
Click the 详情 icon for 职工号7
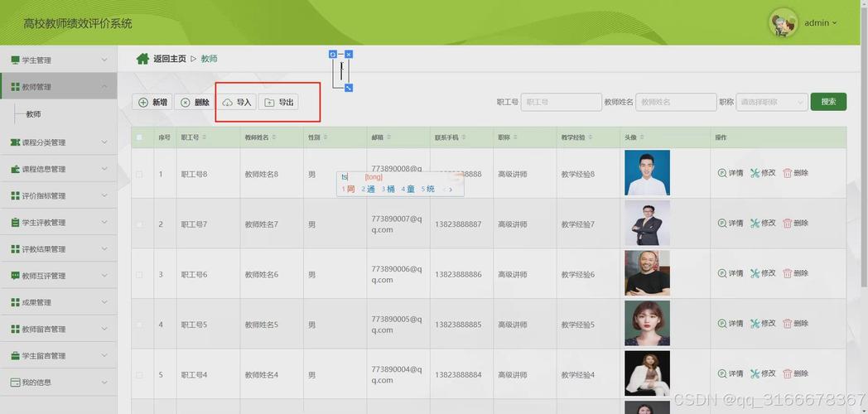tap(722, 223)
